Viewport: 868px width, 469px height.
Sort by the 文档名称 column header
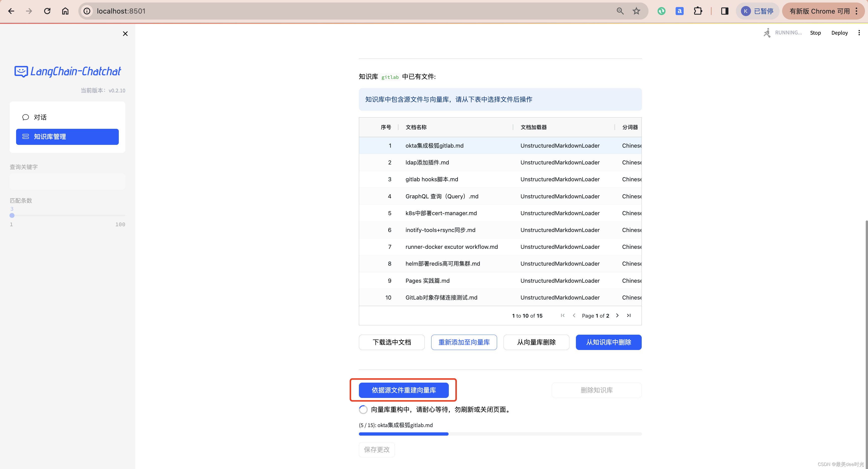coord(416,127)
